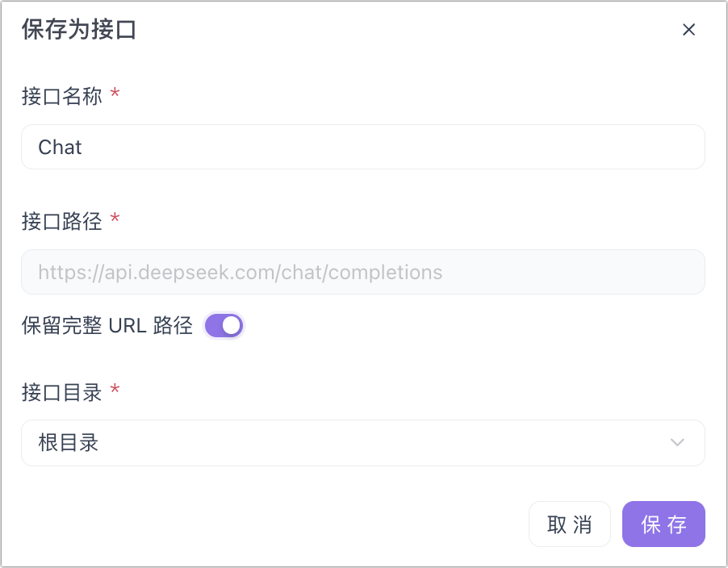Click the 接口目录 field label
Viewport: 728px width, 568px height.
(x=61, y=393)
